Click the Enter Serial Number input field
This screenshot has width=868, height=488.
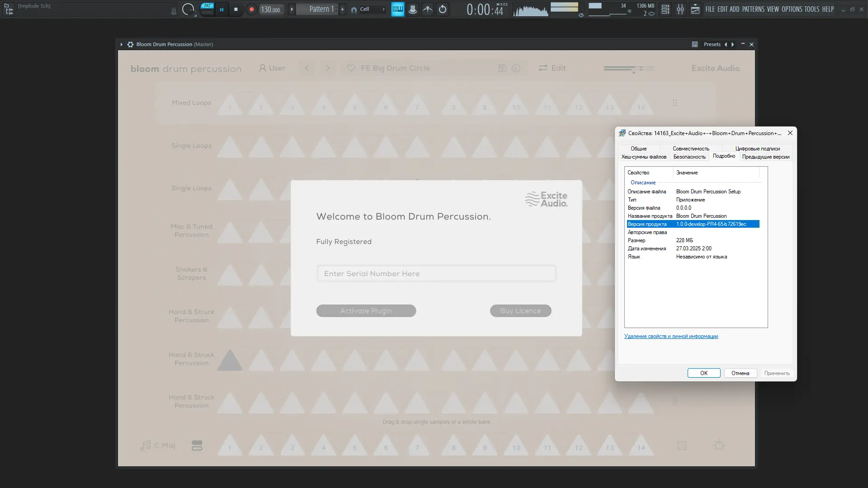click(x=436, y=274)
